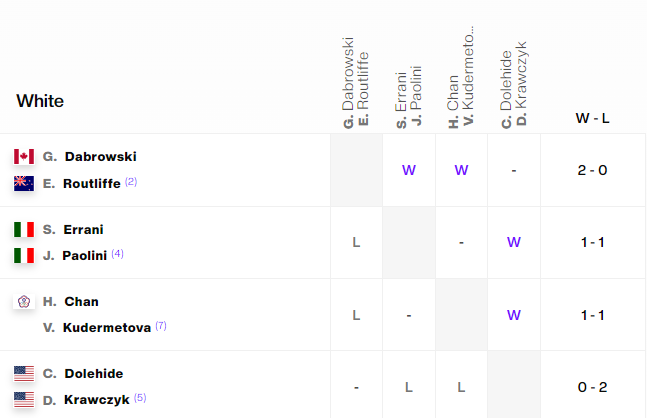The image size is (647, 418).
Task: Open D. Krawczyk player link
Action: pyautogui.click(x=87, y=400)
